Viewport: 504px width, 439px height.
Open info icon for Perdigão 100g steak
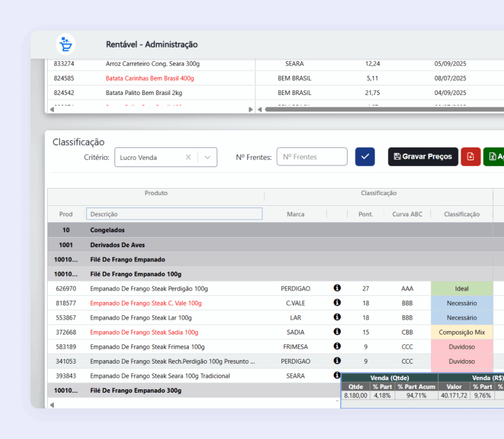[x=337, y=288]
